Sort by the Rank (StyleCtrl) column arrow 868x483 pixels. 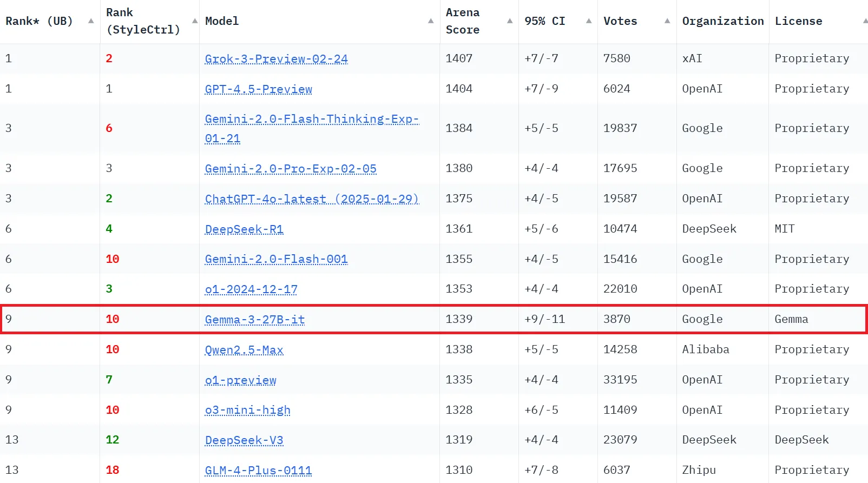195,21
